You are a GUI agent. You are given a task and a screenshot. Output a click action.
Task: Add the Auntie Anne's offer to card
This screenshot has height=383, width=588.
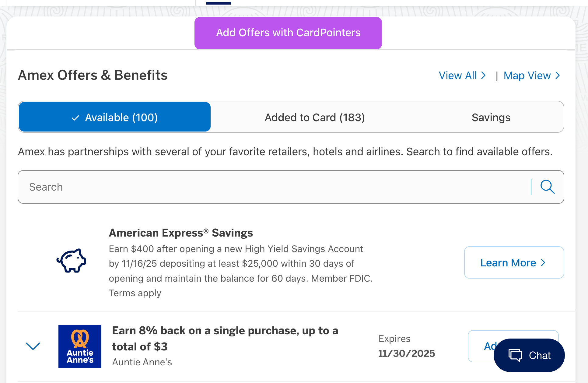(484, 346)
